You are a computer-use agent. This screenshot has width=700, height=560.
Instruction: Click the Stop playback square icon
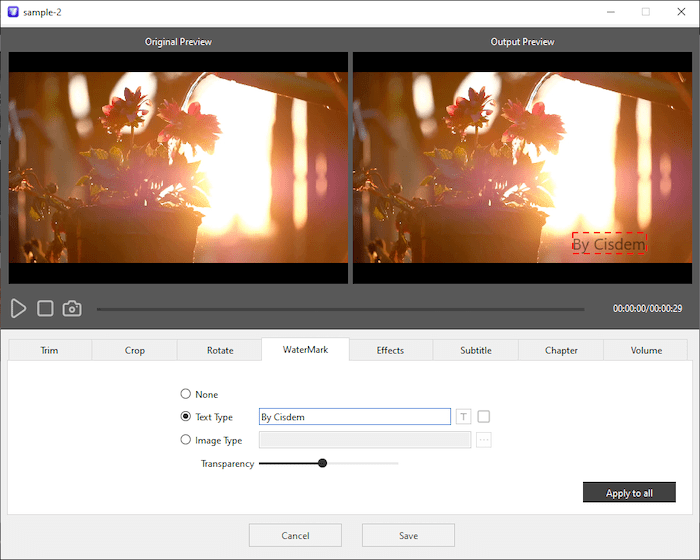tap(45, 308)
